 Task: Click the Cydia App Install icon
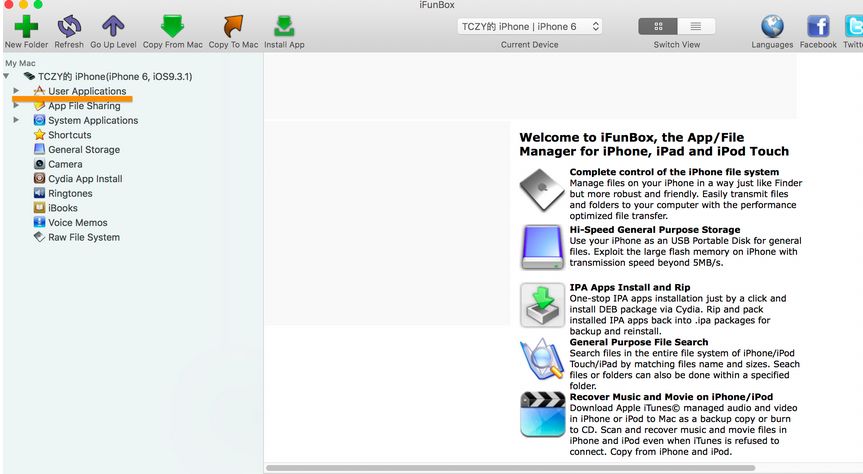tap(39, 178)
